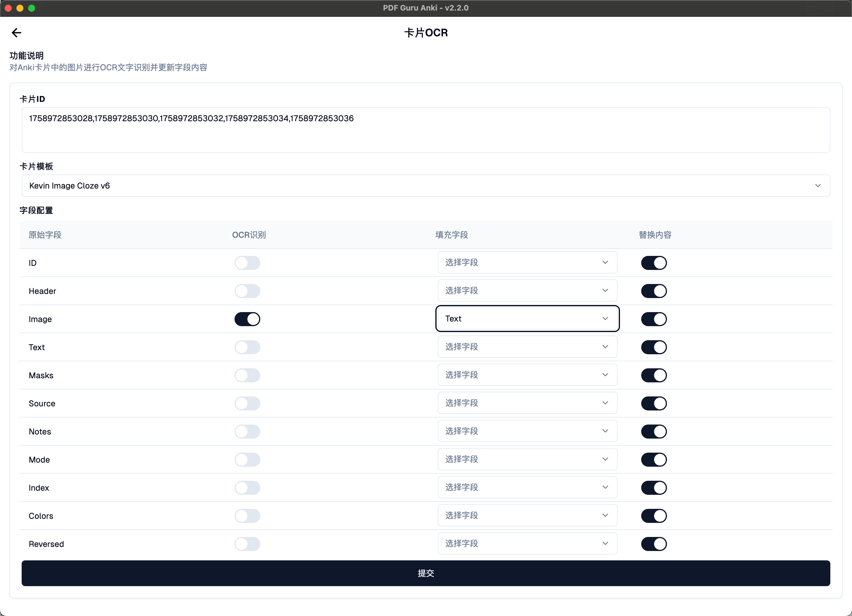The image size is (852, 616).
Task: Enable OCR recognition for the Header field
Action: [x=247, y=291]
